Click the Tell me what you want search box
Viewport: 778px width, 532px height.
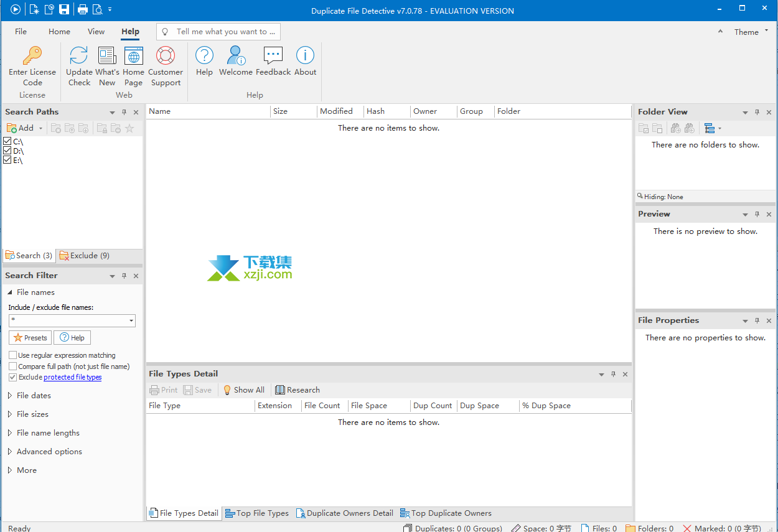coord(218,32)
